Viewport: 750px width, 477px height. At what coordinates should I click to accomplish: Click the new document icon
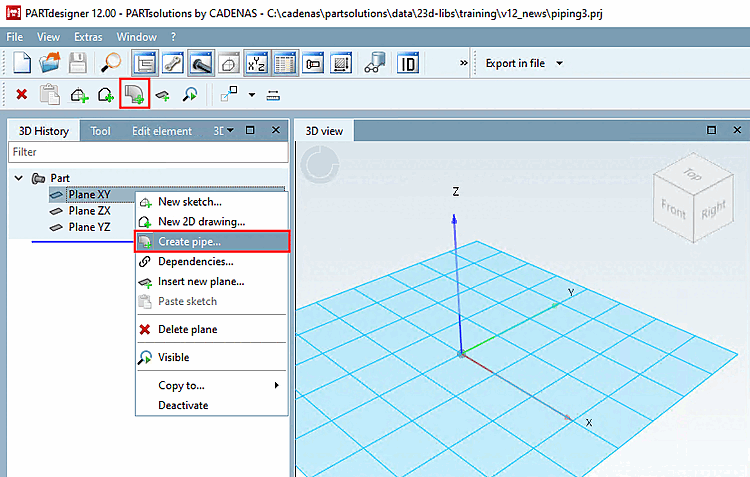22,63
